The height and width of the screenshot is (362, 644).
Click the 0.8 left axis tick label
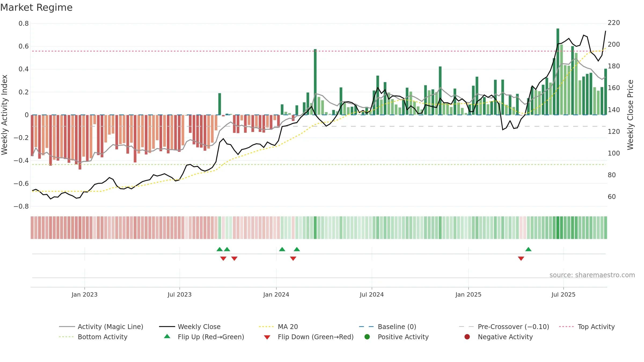point(24,24)
